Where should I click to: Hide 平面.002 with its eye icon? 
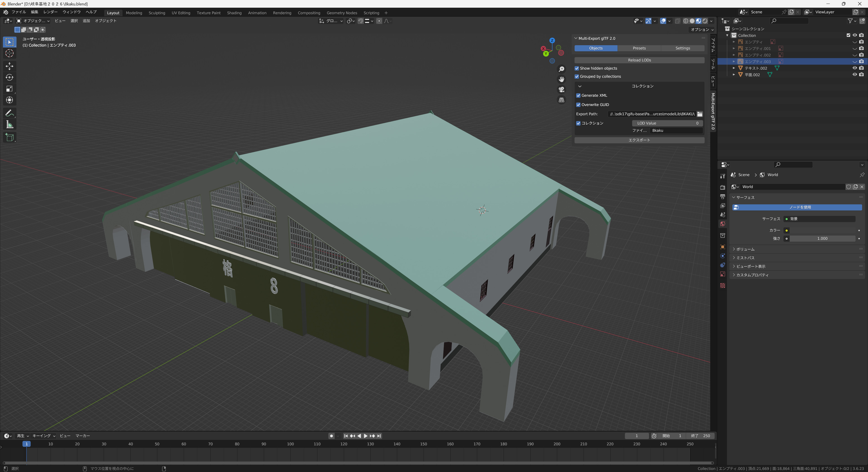pos(854,74)
